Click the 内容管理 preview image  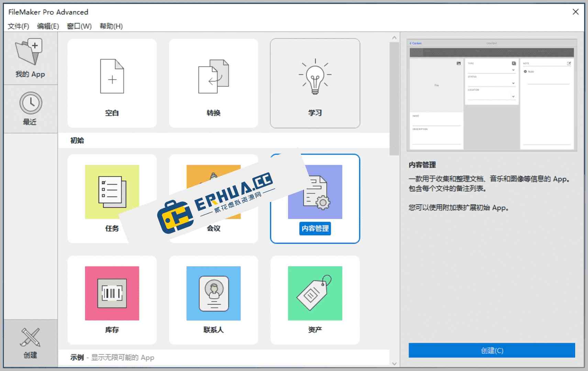491,94
